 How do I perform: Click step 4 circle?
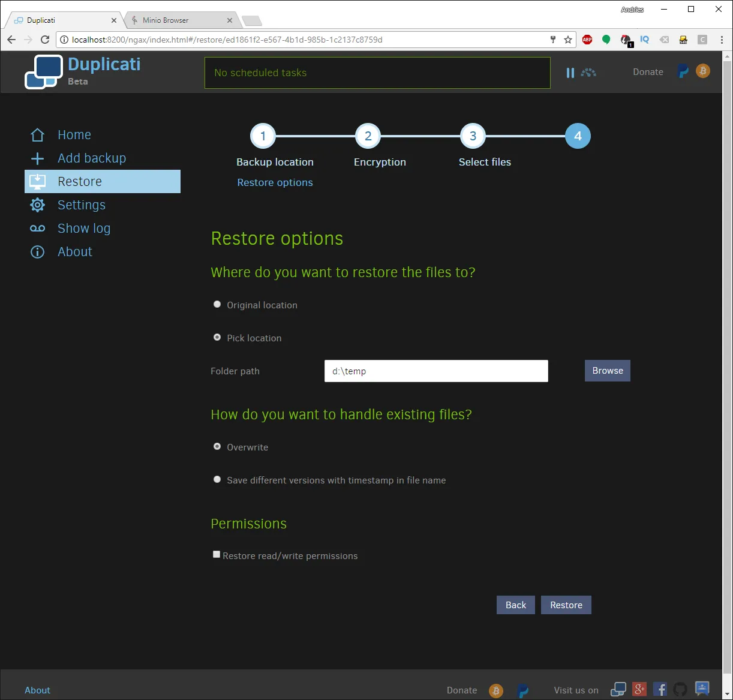[x=578, y=136]
